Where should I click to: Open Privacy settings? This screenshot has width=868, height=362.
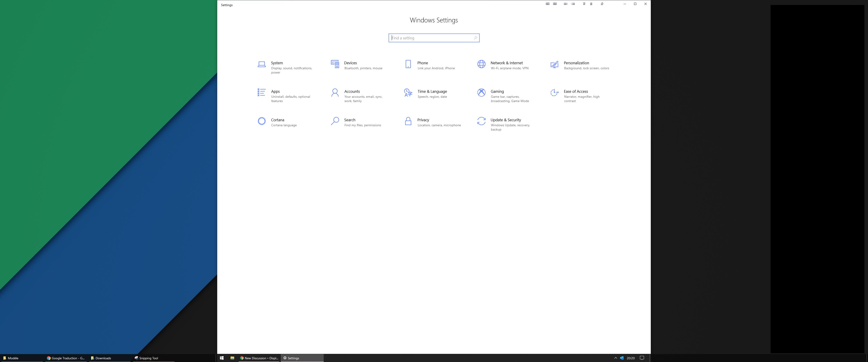[423, 120]
